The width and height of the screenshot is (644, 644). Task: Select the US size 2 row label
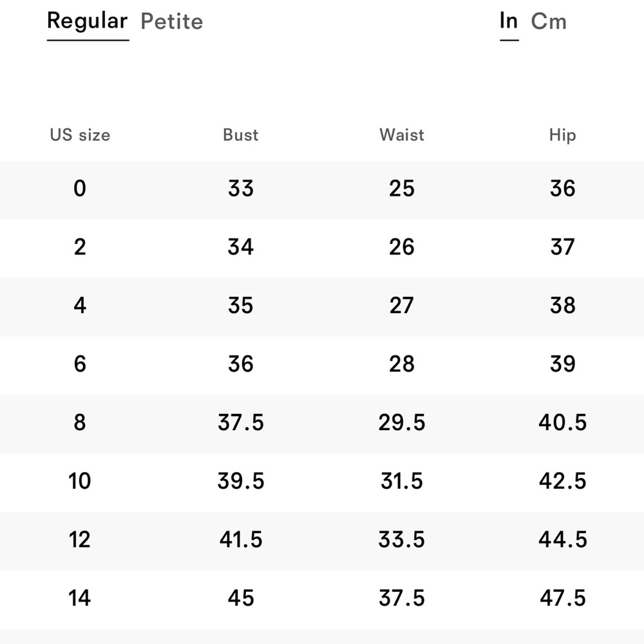pyautogui.click(x=80, y=247)
